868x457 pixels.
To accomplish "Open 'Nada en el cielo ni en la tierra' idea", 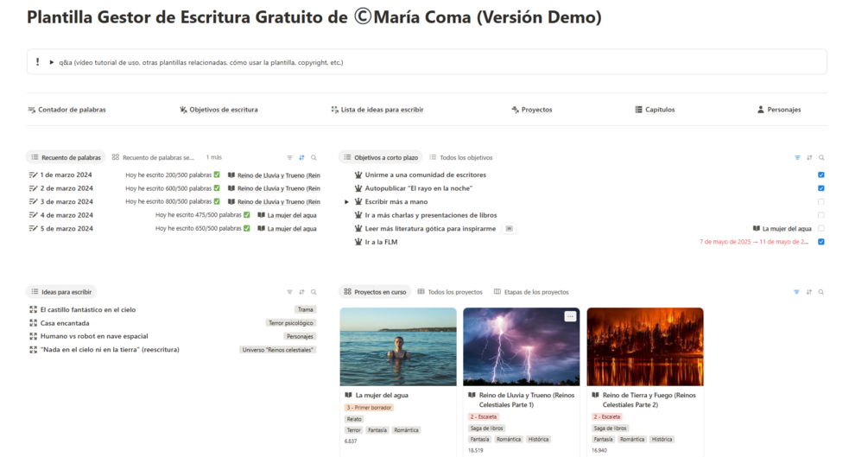I will coord(110,350).
